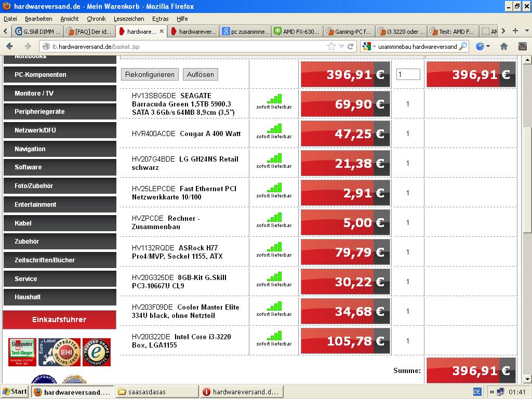Open Software category

coord(60,167)
